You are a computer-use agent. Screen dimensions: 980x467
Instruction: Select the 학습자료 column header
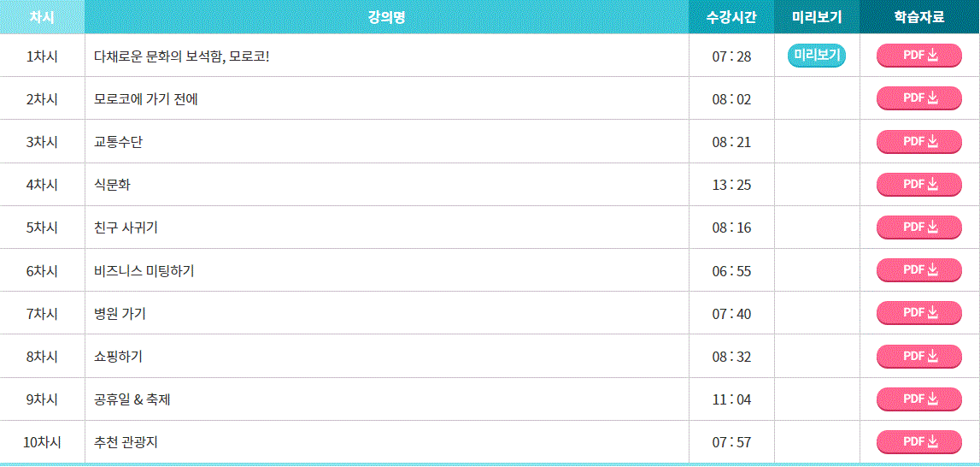pos(919,17)
